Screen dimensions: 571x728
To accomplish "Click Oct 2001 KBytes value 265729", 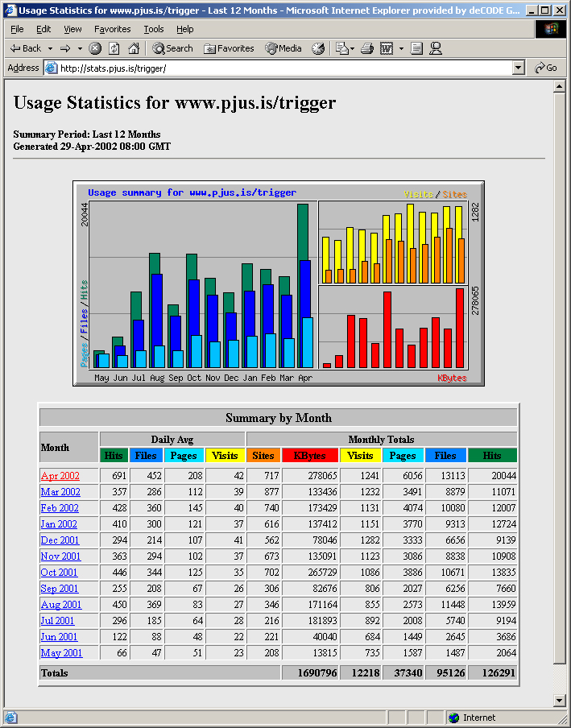I will coord(323,573).
